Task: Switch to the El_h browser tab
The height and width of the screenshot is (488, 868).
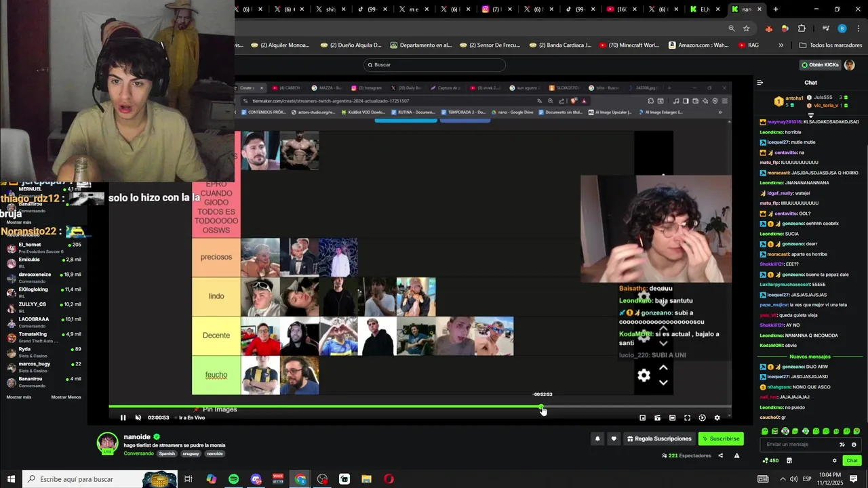Action: [705, 9]
